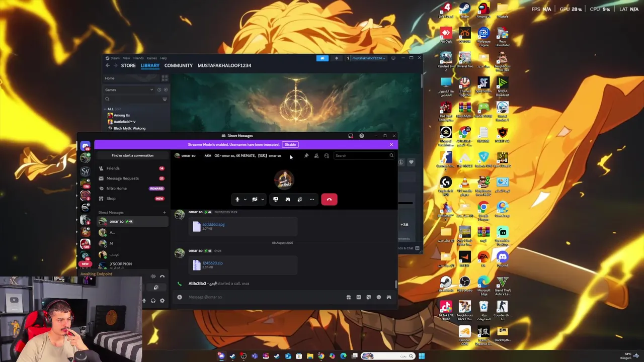Viewport: 644px width, 362px height.
Task: Toggle microphone mute in Discord call
Action: 237,200
